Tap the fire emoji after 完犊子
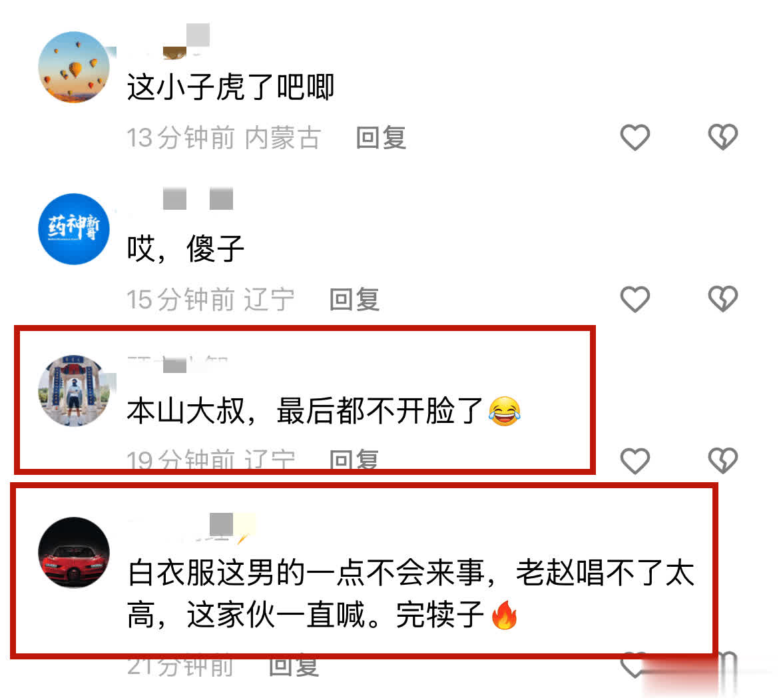 (504, 615)
